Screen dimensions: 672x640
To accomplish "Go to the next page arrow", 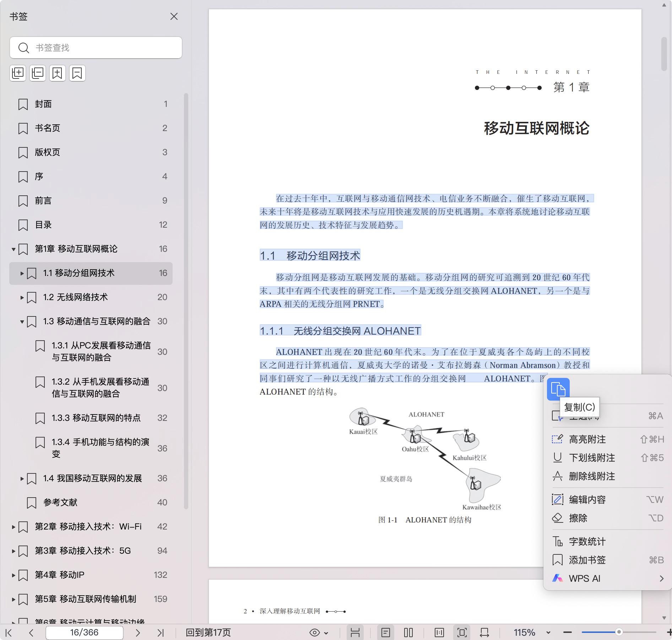I will [x=138, y=633].
